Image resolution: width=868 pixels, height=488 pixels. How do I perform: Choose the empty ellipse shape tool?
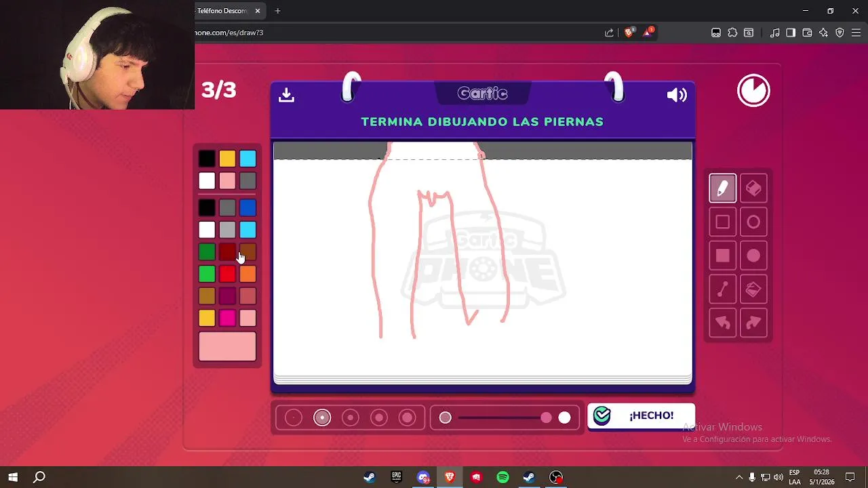tap(753, 222)
